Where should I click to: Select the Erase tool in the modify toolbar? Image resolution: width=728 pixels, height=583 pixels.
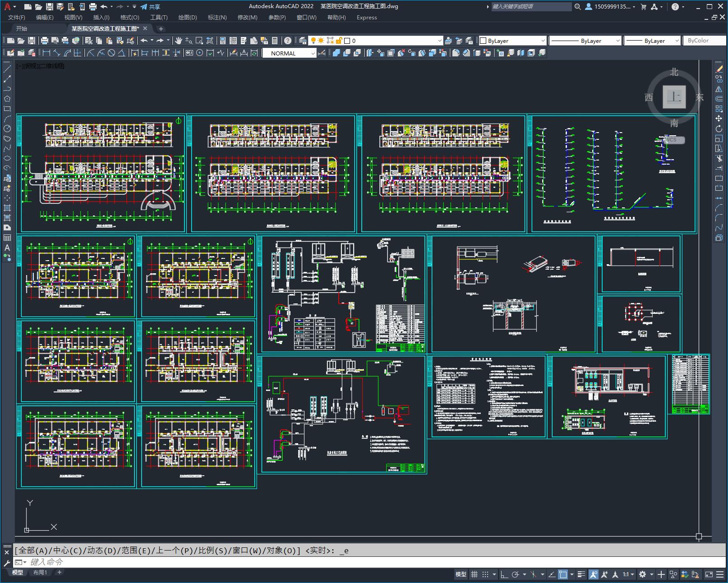(719, 69)
